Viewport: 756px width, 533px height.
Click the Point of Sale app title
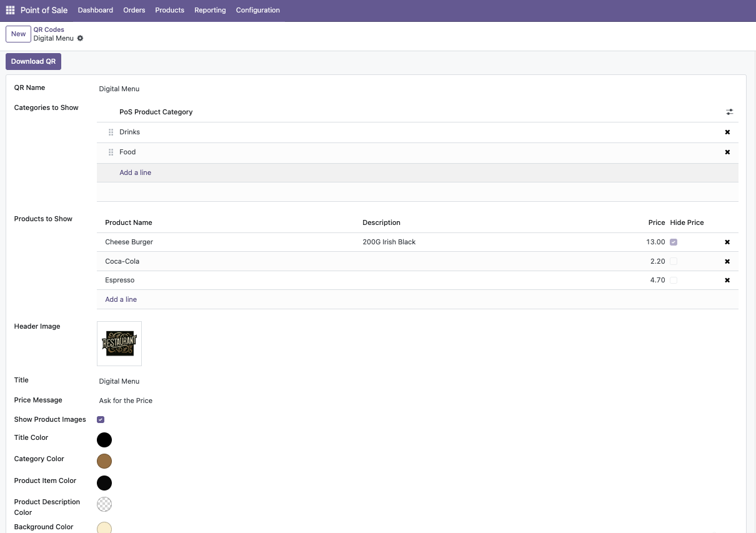pos(44,10)
